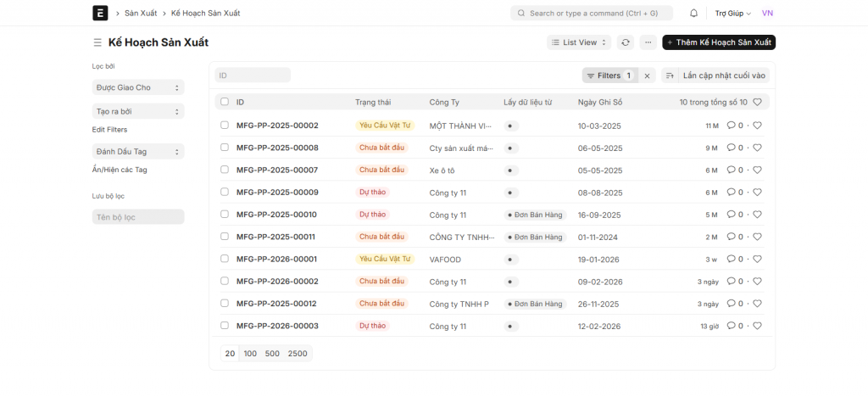This screenshot has width=868, height=397.
Task: Check the box for MFG-PP-2025-00009
Action: [224, 192]
